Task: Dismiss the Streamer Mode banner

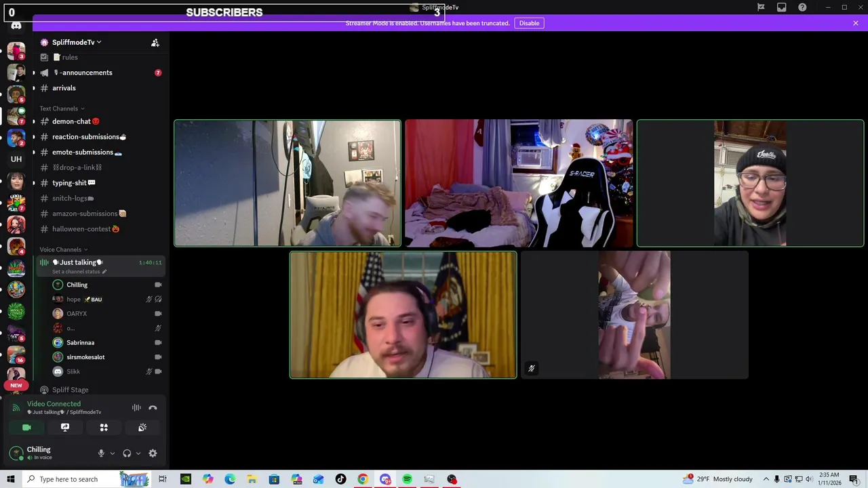Action: [x=856, y=23]
